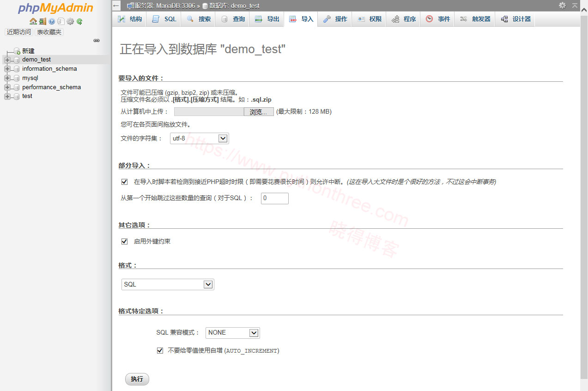The height and width of the screenshot is (391, 588).
Task: Switch to the 程序 tab
Action: (x=403, y=19)
